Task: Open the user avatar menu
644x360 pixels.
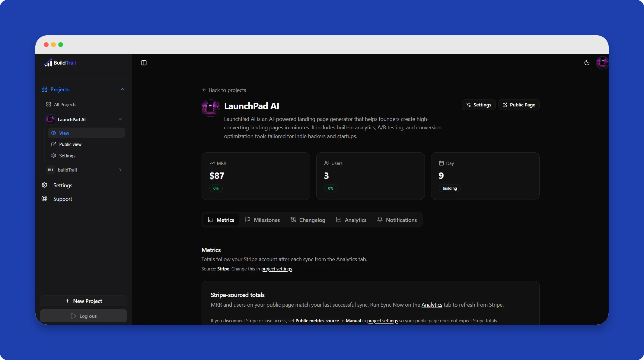Action: 602,63
